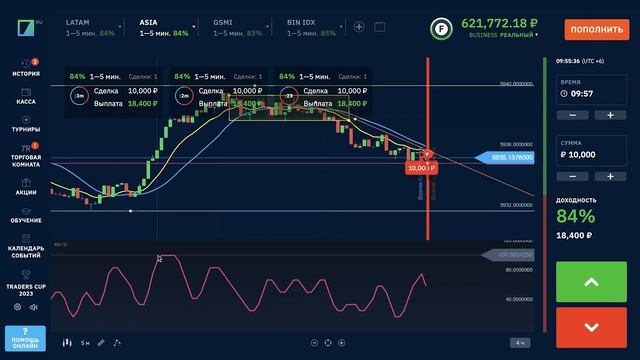Open the Обучение education section
Screen dimensions: 640x360
coord(26,215)
